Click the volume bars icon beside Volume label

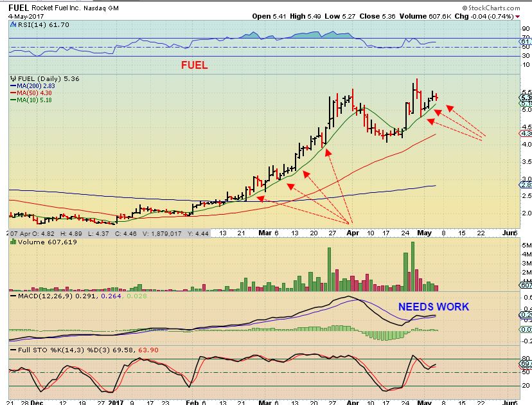click(13, 242)
